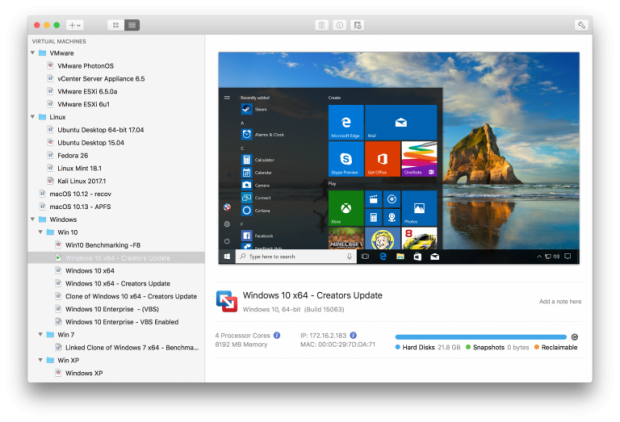Click IP address info icon

coord(353,335)
